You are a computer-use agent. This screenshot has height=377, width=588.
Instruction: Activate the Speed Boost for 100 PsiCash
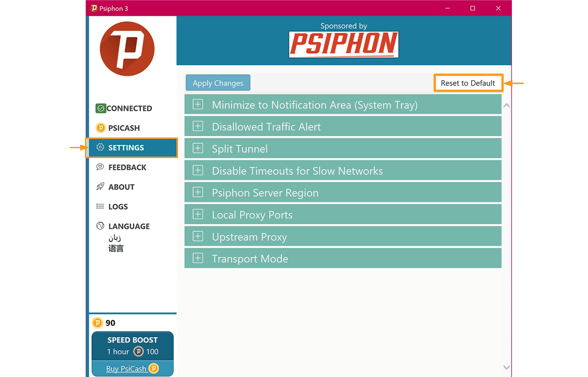pyautogui.click(x=132, y=345)
